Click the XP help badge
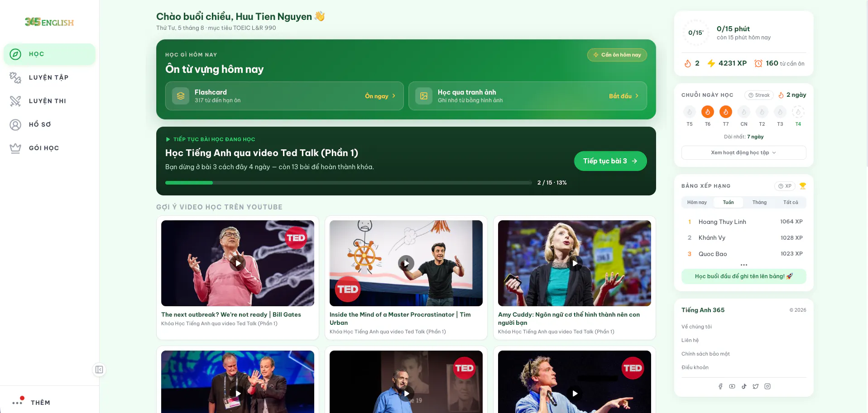Image resolution: width=868 pixels, height=413 pixels. pyautogui.click(x=785, y=186)
